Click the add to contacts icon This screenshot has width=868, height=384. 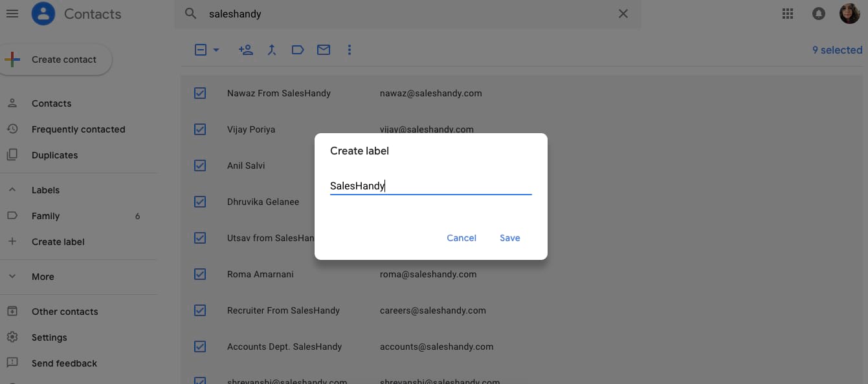click(x=245, y=50)
